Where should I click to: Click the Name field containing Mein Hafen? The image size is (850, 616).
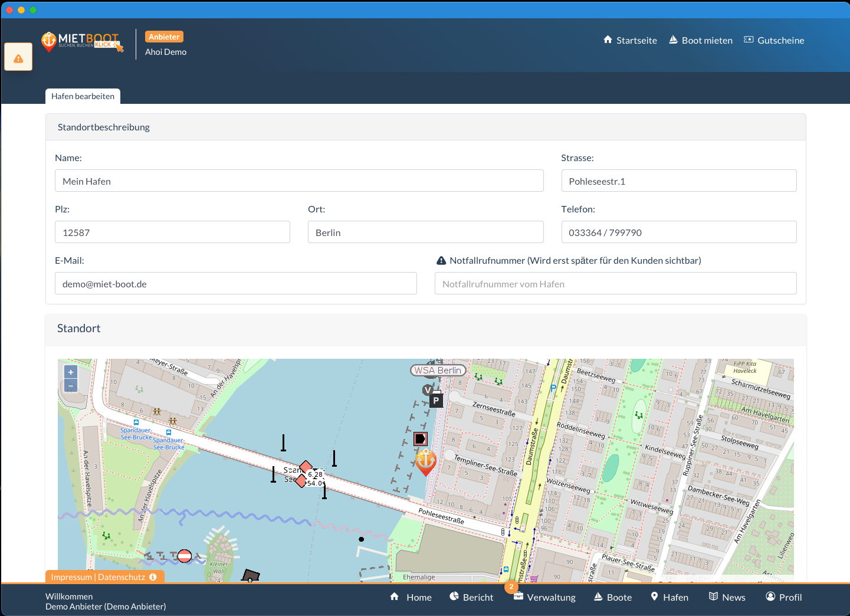point(299,181)
